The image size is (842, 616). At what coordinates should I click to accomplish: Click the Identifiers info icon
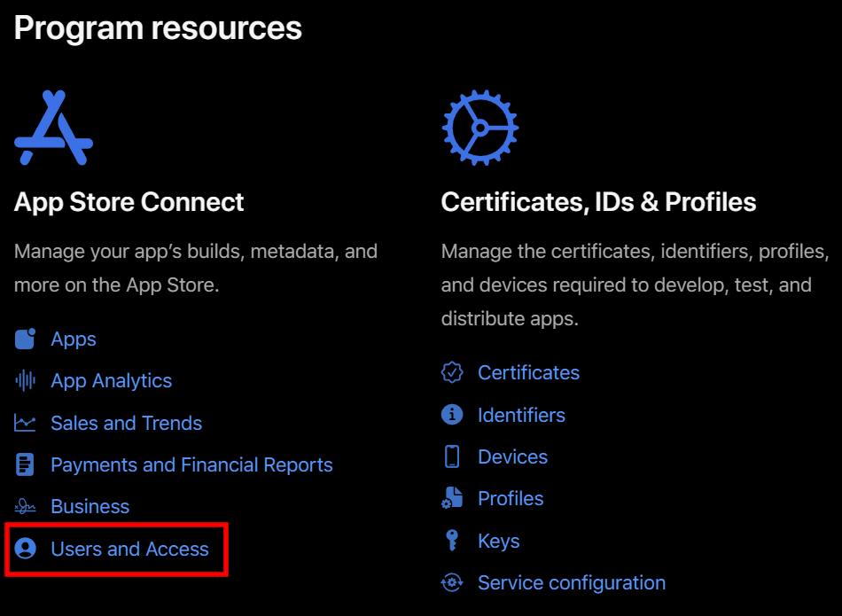[452, 415]
